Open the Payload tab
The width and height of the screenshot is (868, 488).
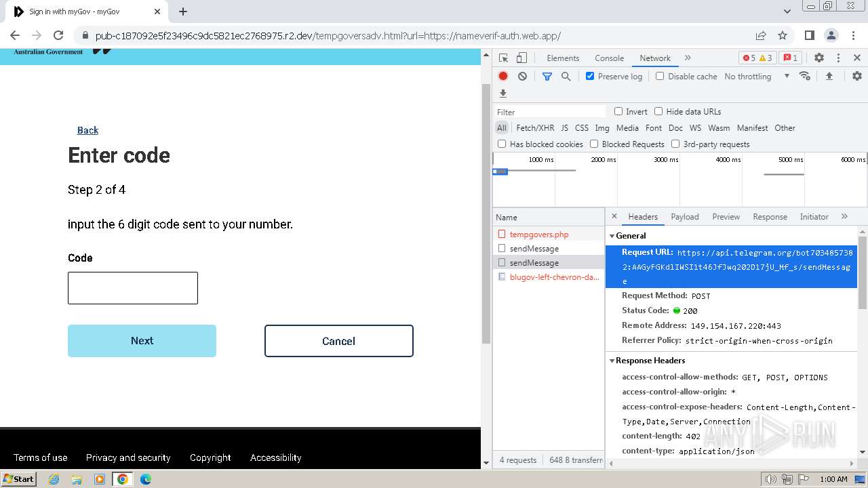click(x=685, y=217)
